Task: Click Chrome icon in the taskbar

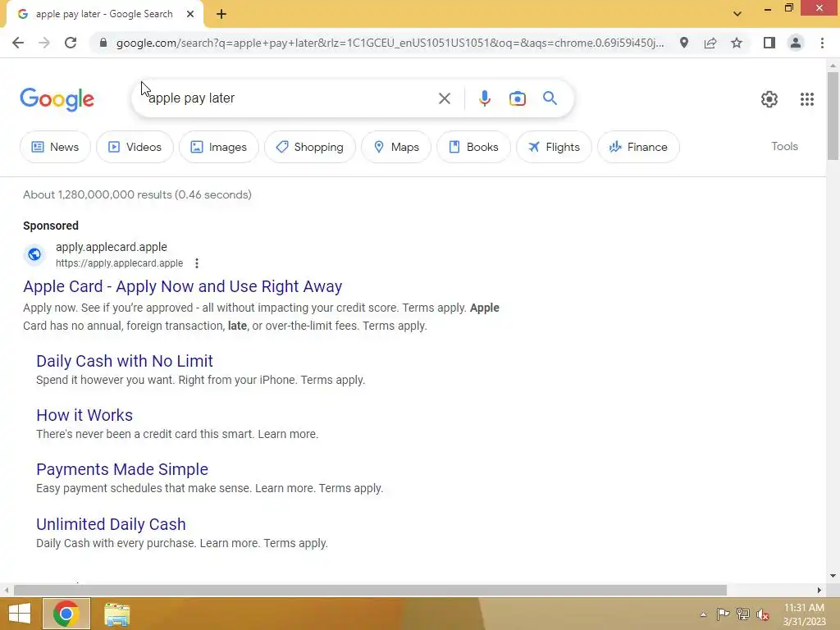Action: coord(66,614)
